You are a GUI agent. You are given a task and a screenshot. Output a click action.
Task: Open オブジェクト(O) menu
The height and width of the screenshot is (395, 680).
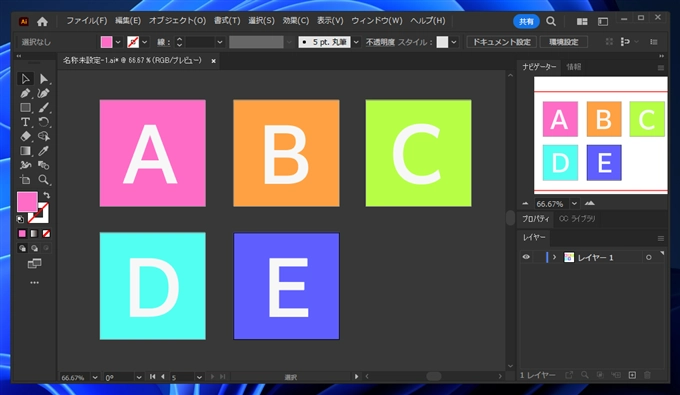pos(177,20)
